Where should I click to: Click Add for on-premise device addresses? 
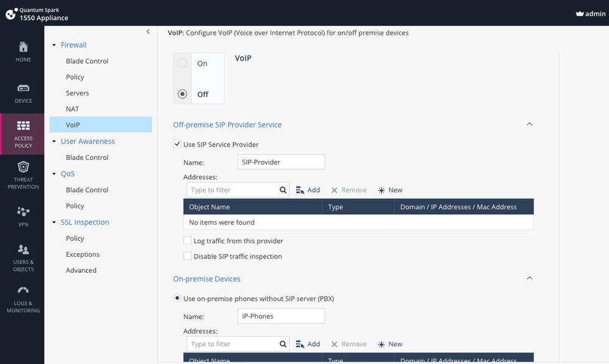[308, 344]
